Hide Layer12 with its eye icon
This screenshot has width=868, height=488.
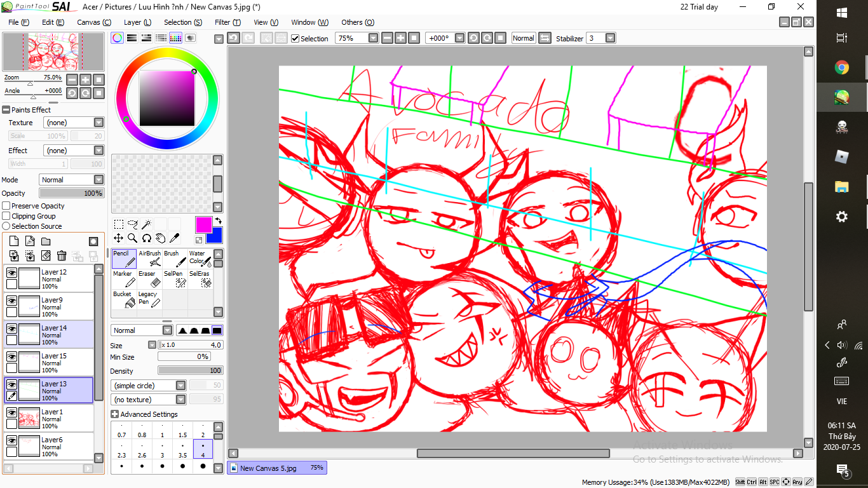point(11,272)
